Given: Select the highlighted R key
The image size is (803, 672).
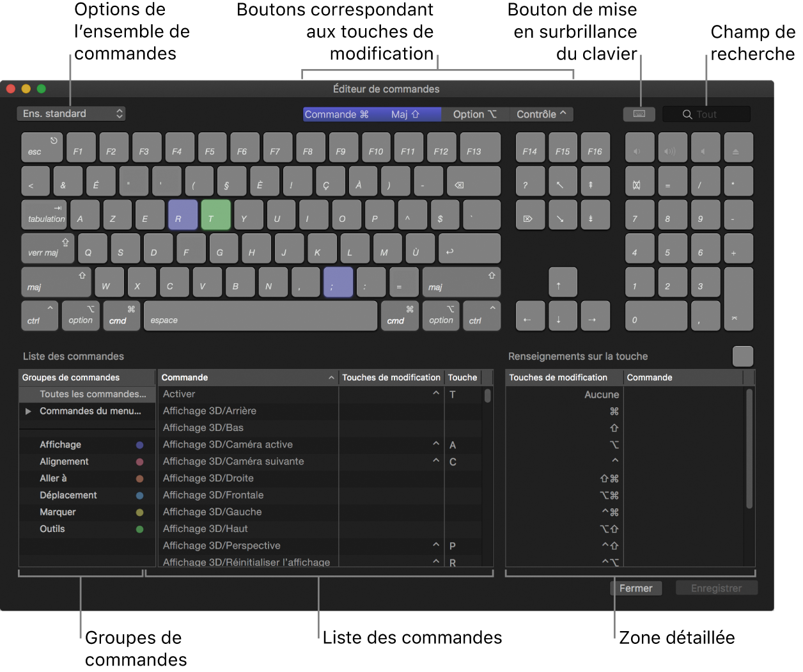Looking at the screenshot, I should [x=184, y=215].
